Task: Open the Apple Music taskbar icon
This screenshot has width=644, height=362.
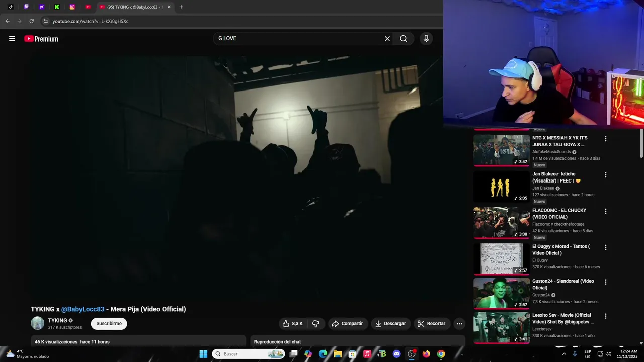Action: [367, 354]
